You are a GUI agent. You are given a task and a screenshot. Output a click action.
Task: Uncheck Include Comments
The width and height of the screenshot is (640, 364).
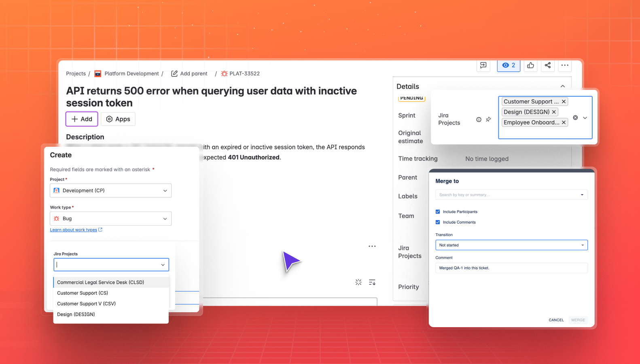[x=438, y=222]
